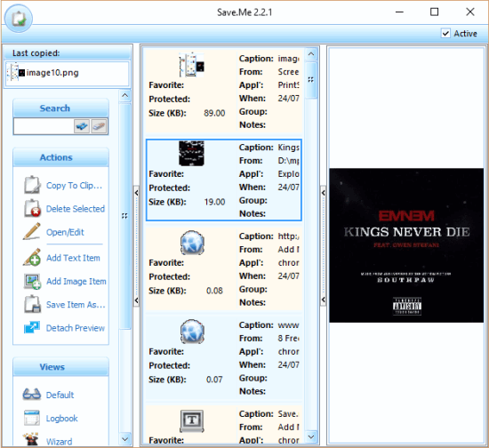Collapse preview using upper right splitter arrow
The height and width of the screenshot is (448, 489).
tap(323, 193)
